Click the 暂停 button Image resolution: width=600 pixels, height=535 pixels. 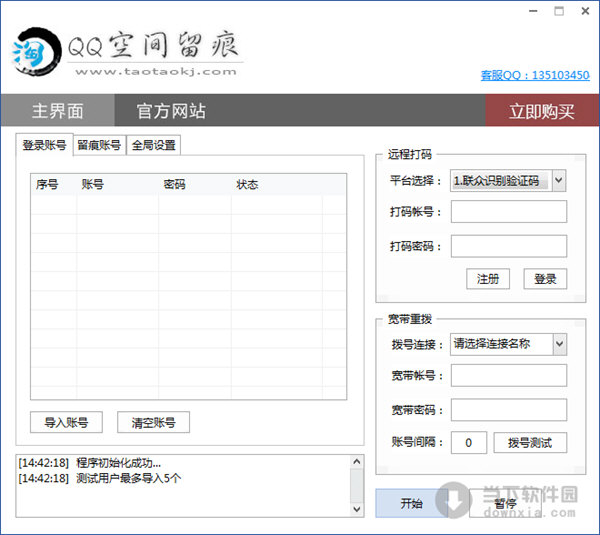click(505, 503)
